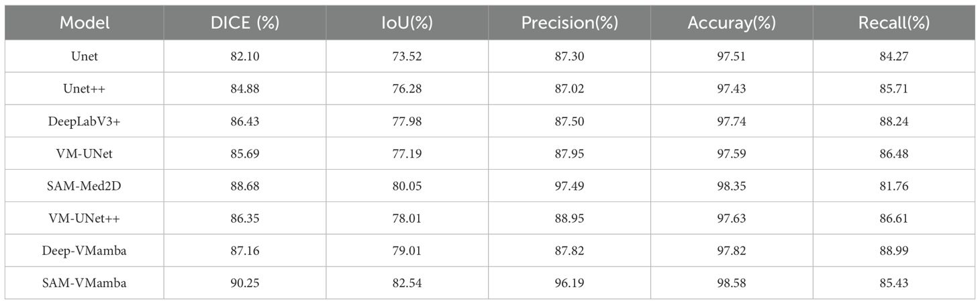Click Deep-VMamba recall value 88.99

pyautogui.click(x=894, y=250)
